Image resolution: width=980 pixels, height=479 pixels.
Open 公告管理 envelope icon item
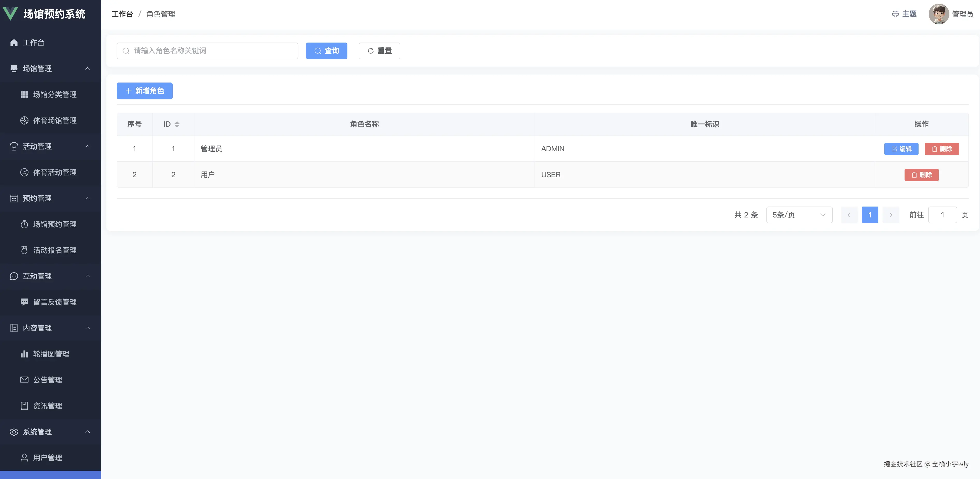[x=24, y=380]
